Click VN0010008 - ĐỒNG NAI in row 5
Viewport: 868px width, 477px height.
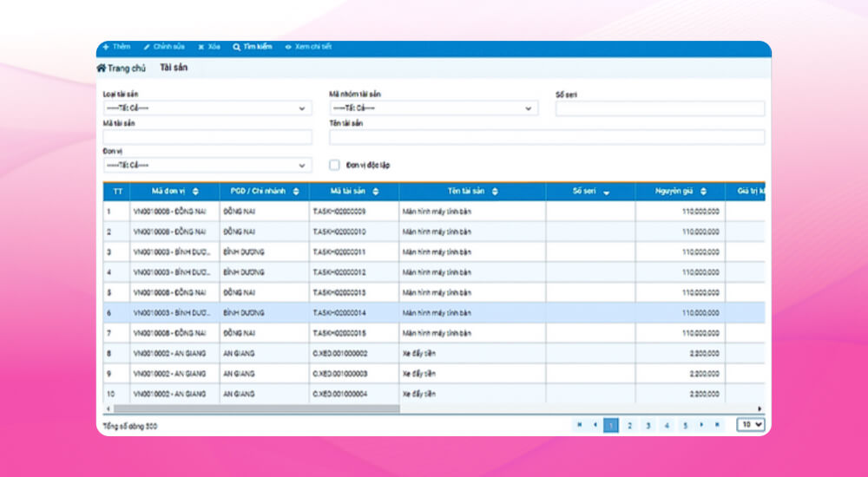[x=169, y=292]
